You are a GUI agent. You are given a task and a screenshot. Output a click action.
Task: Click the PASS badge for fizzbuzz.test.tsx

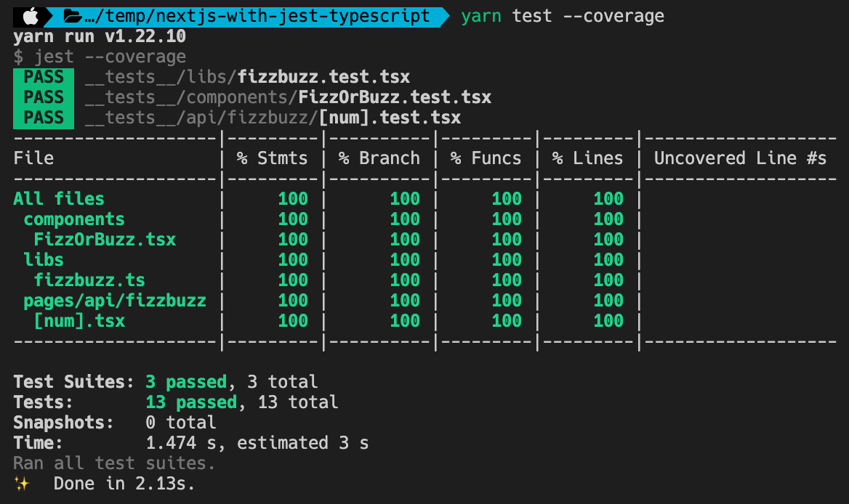pyautogui.click(x=44, y=77)
